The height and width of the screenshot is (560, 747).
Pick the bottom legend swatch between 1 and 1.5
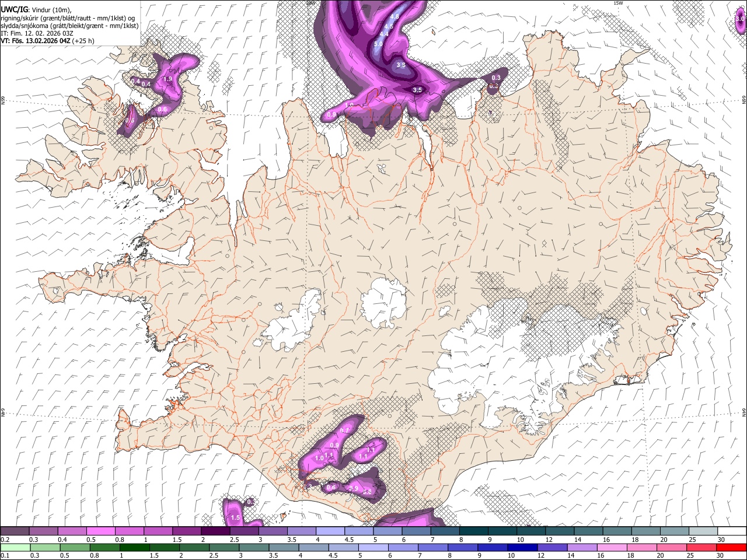click(x=135, y=547)
